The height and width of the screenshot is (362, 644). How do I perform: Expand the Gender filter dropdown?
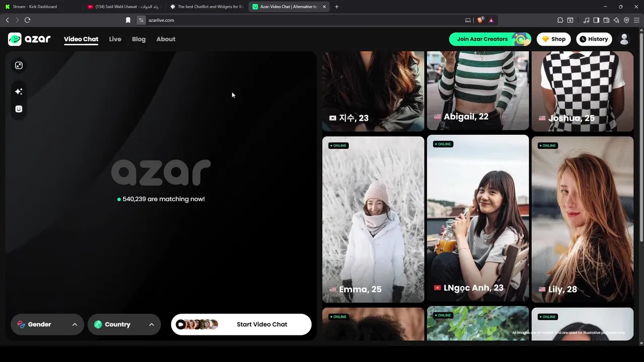pyautogui.click(x=48, y=324)
